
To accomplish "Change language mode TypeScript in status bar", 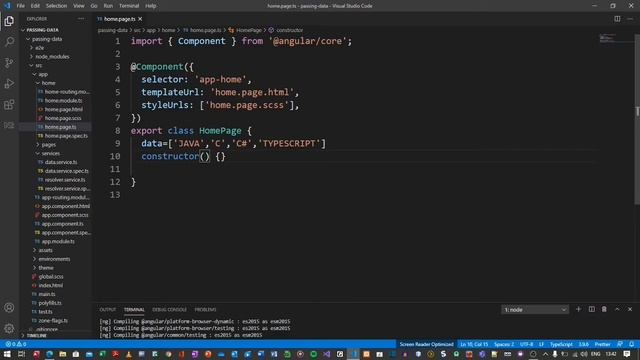I will (x=561, y=344).
